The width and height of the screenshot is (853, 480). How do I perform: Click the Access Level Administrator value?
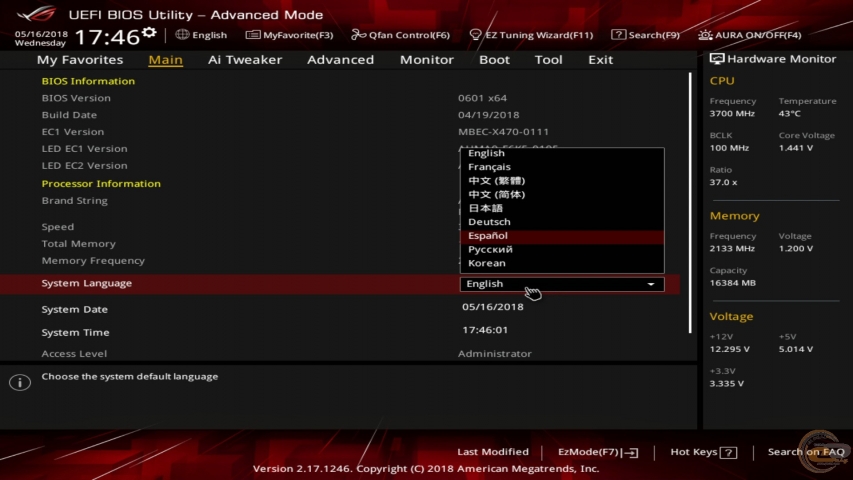495,354
